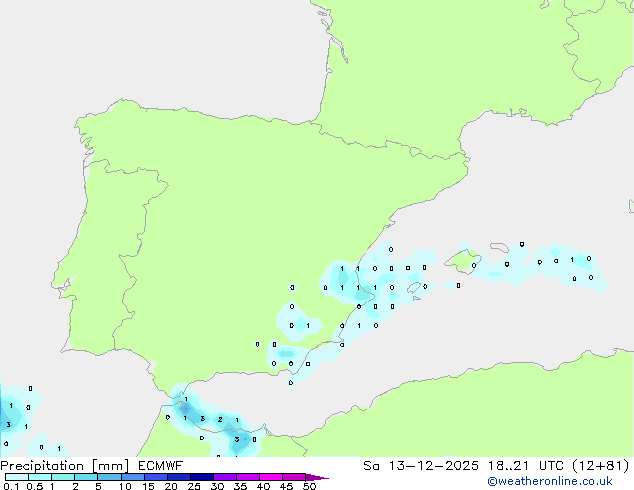Pick the navy swatch between 25 and 30

[202, 477]
